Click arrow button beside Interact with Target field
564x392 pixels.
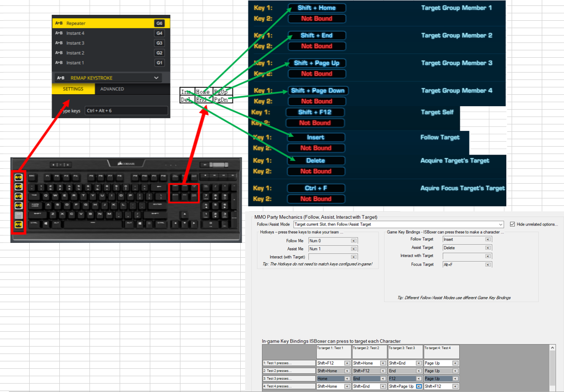(x=488, y=256)
